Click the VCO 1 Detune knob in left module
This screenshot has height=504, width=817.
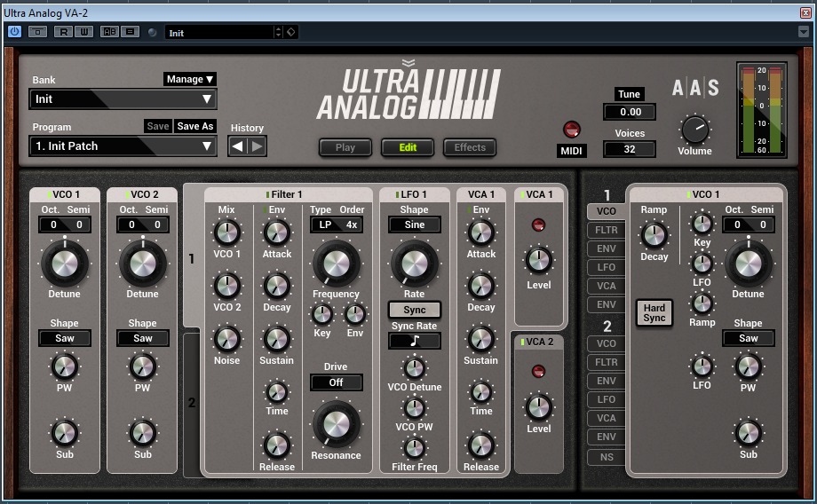tap(65, 264)
